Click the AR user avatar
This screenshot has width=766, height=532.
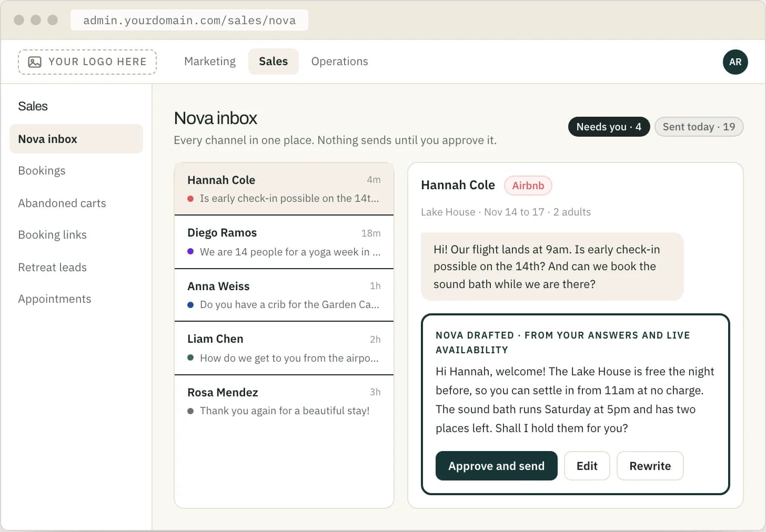click(735, 62)
